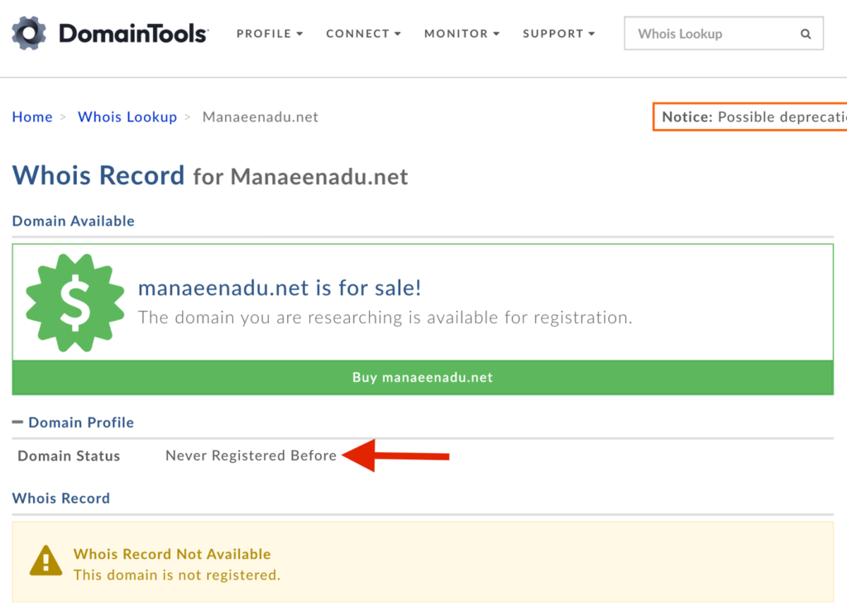
Task: Follow the Home breadcrumb link
Action: 32,117
